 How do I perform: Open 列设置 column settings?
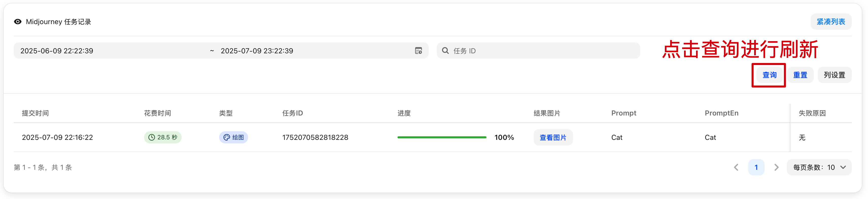(x=834, y=75)
